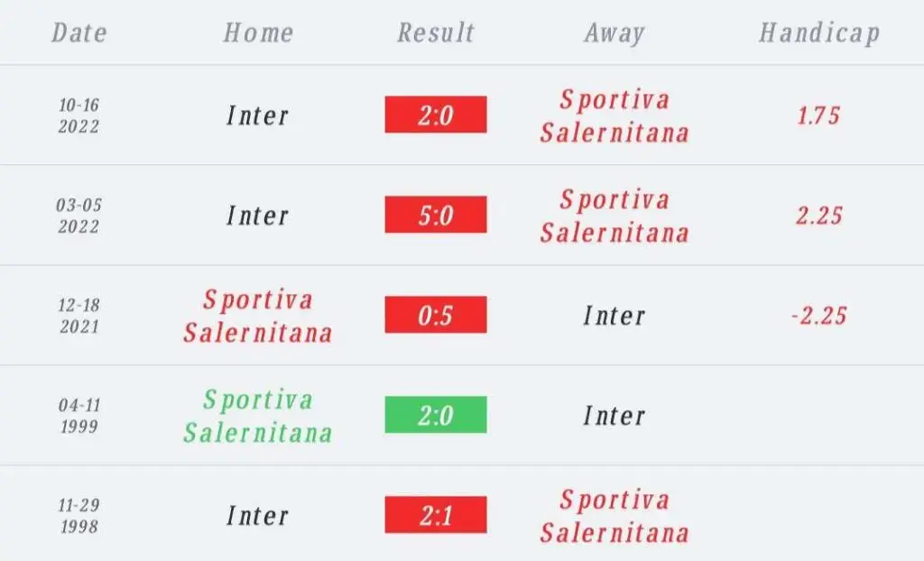This screenshot has width=924, height=561.
Task: Open the 2:1 result badge
Action: [436, 515]
